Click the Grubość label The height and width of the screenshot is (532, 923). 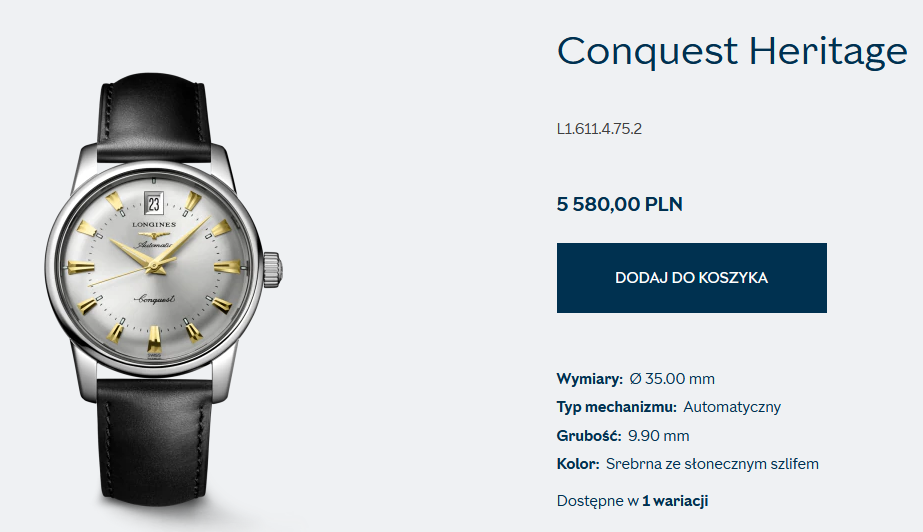click(589, 436)
